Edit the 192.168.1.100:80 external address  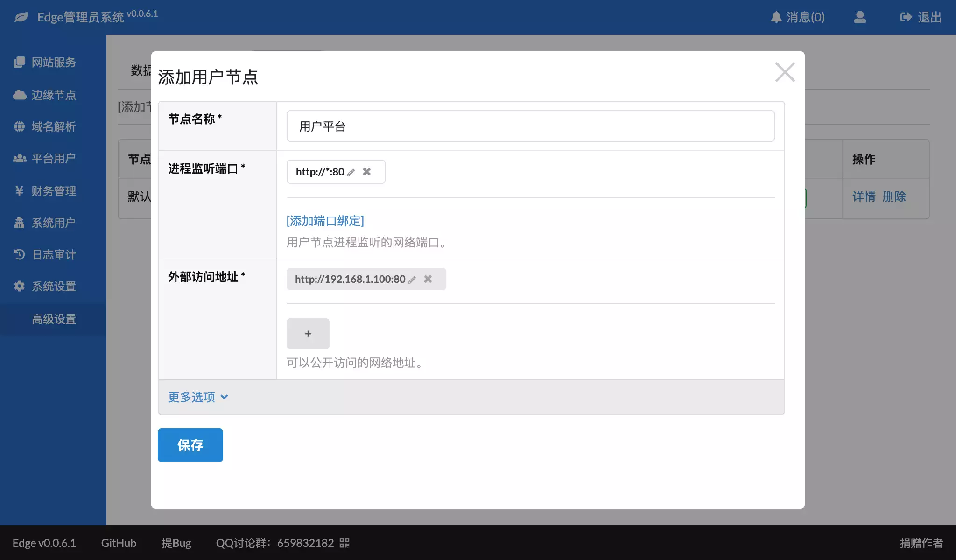point(412,280)
